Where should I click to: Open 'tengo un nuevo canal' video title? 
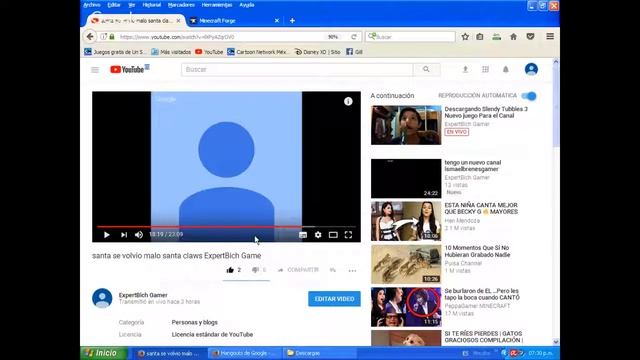click(x=473, y=166)
